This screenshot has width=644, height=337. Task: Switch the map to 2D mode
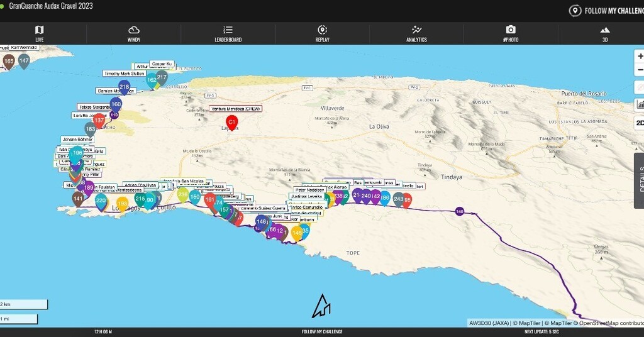pos(640,123)
